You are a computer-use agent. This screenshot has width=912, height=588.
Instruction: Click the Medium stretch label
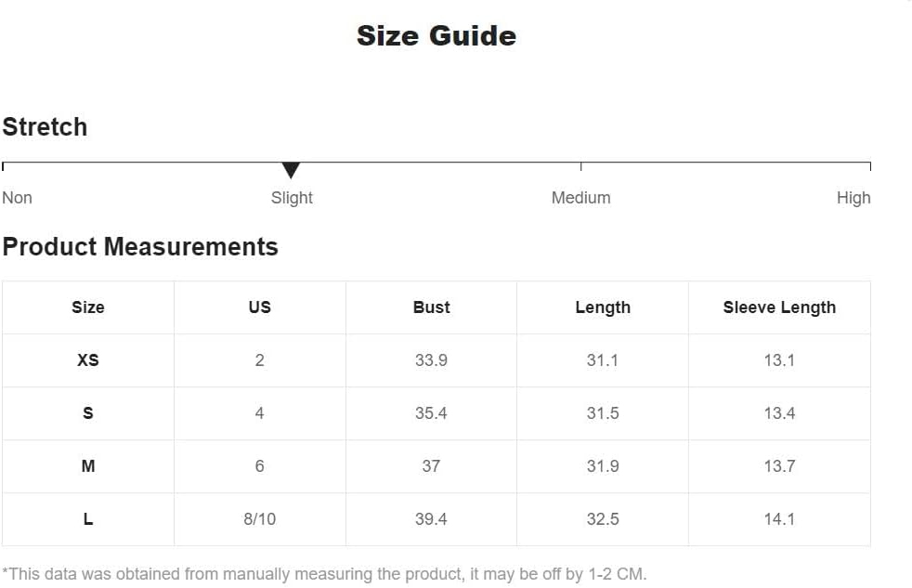(x=580, y=198)
